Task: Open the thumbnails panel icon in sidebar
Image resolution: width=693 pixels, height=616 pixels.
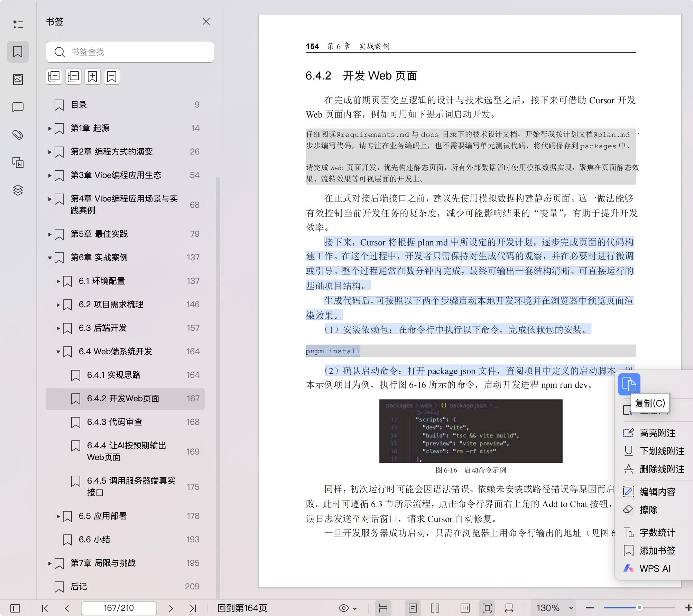Action: [x=18, y=80]
